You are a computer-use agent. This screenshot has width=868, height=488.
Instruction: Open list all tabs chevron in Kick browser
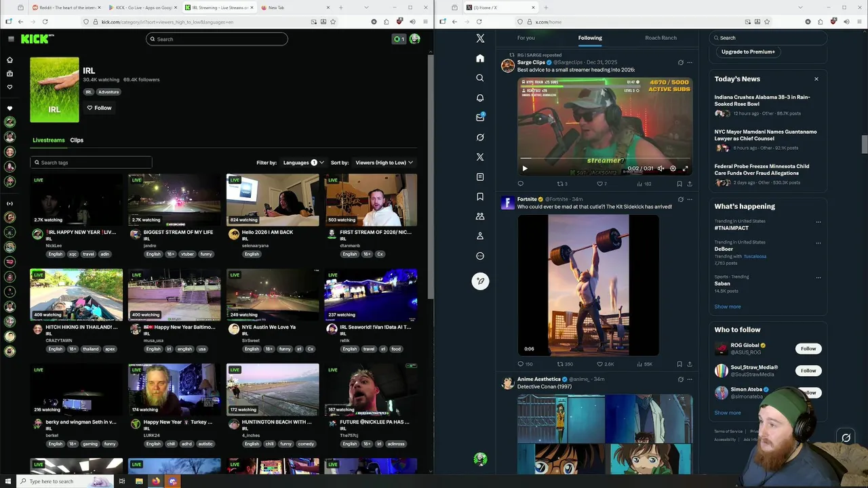click(x=367, y=7)
